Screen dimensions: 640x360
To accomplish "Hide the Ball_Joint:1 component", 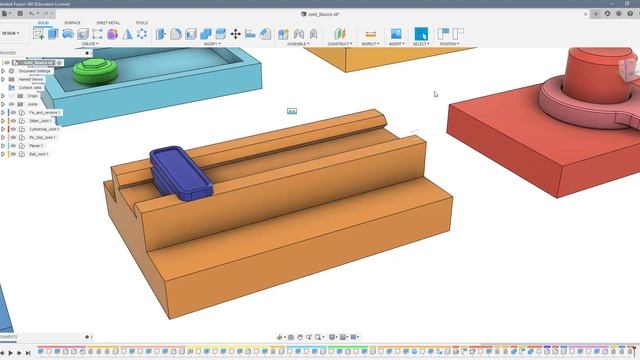I will 13,154.
